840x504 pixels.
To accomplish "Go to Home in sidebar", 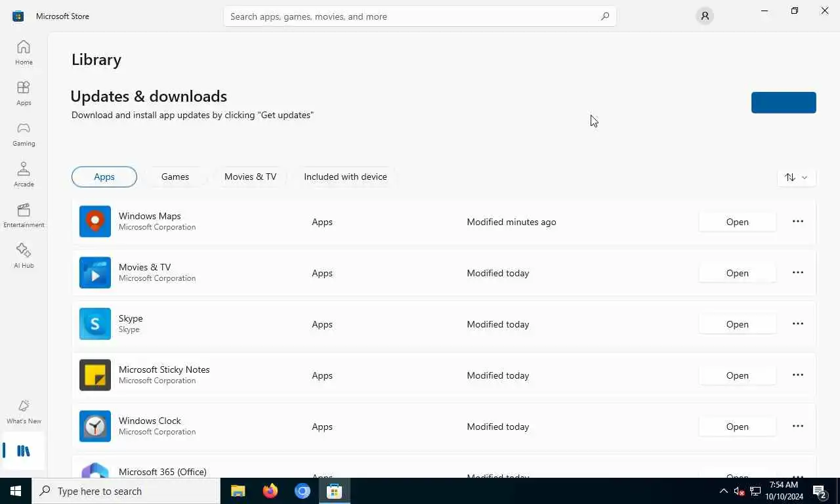I will tap(24, 52).
